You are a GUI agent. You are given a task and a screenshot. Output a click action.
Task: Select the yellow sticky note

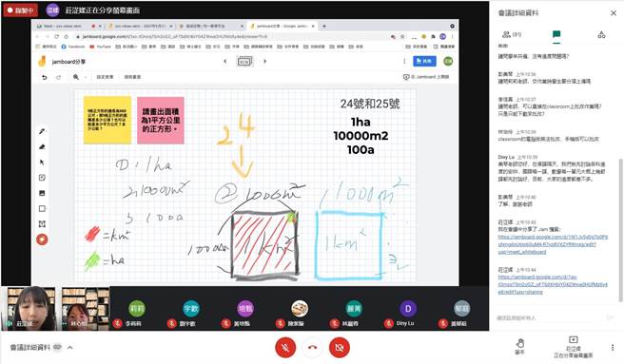(x=107, y=120)
